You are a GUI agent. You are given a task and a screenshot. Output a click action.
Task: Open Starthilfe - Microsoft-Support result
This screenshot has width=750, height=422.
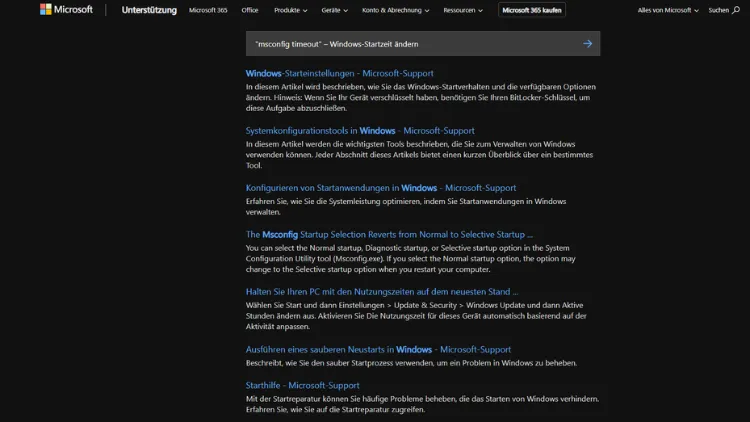coord(302,385)
